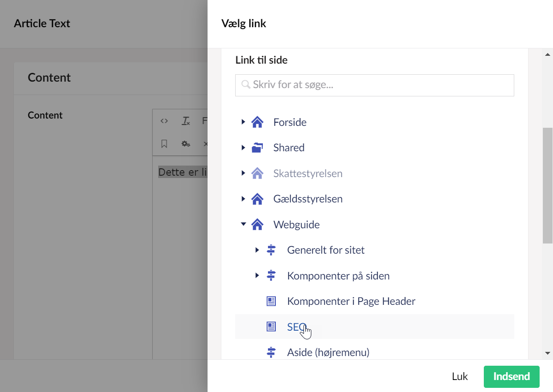Expand the Generelt for sitet node
This screenshot has height=392, width=553.
[257, 250]
